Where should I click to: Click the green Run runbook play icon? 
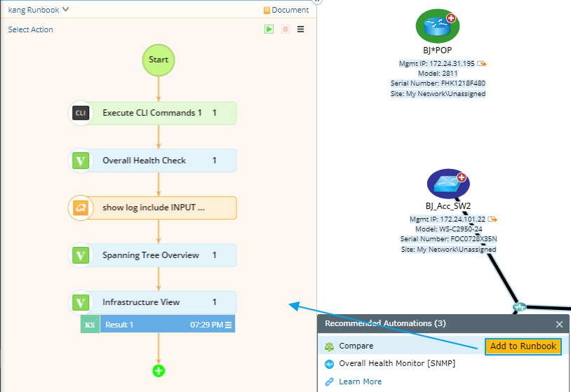tap(269, 29)
